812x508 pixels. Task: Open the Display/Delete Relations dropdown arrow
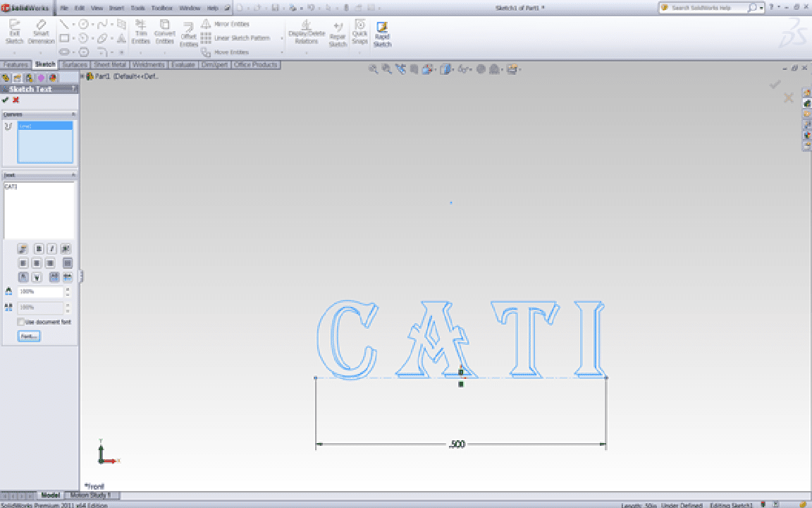[306, 52]
